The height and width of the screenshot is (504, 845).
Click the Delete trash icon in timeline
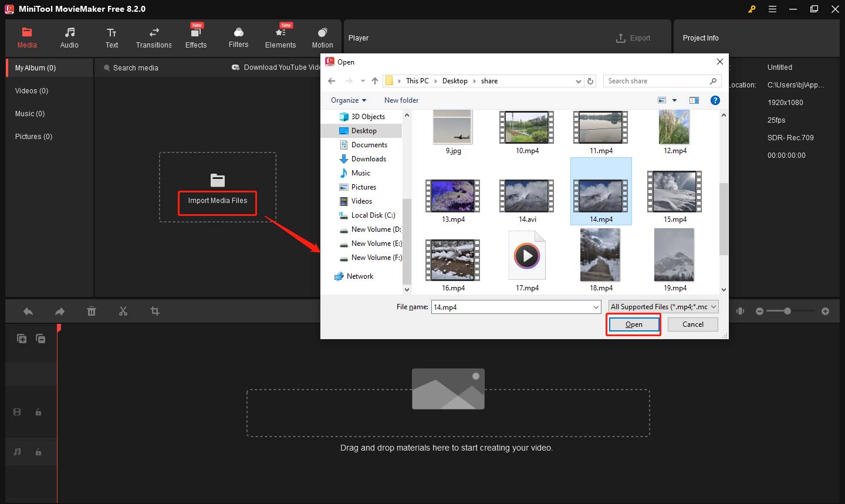point(92,312)
